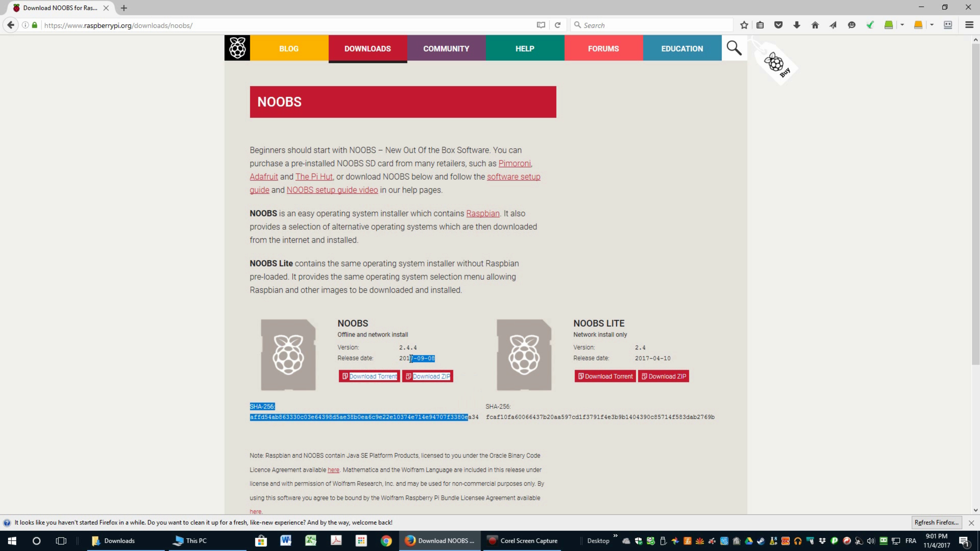Open the NOOBS setup guide video link

(x=332, y=190)
